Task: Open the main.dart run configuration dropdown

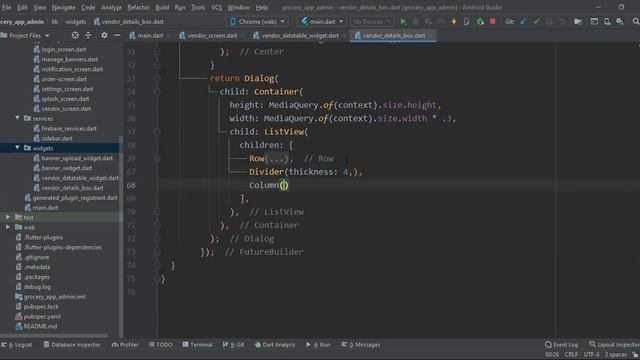Action: [322, 22]
